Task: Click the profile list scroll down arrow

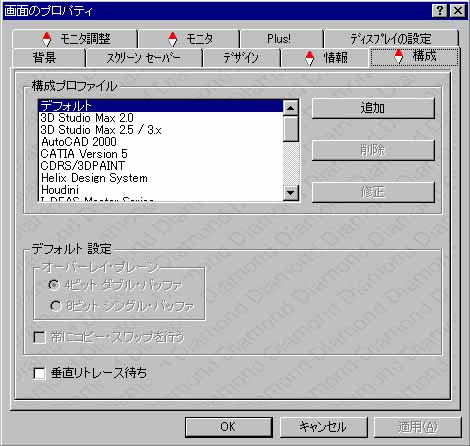Action: (x=291, y=192)
